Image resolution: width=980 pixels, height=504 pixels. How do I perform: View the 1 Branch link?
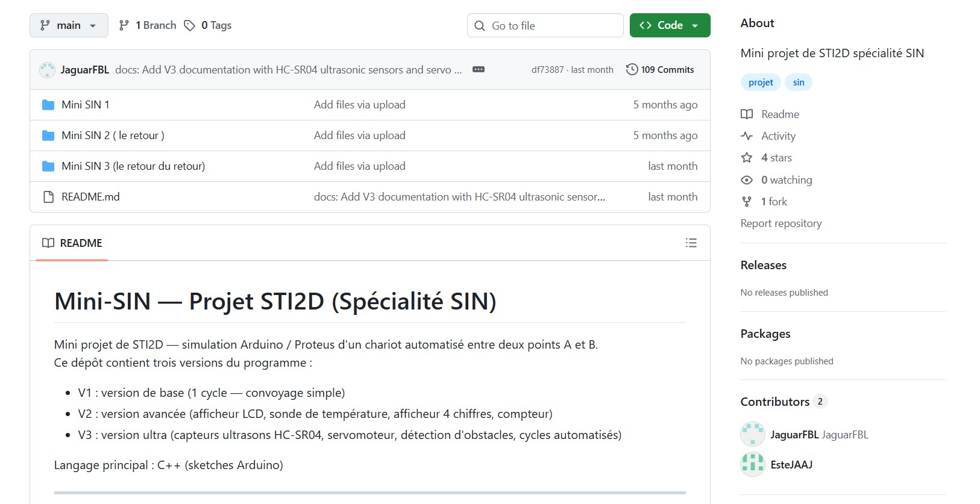[x=148, y=25]
